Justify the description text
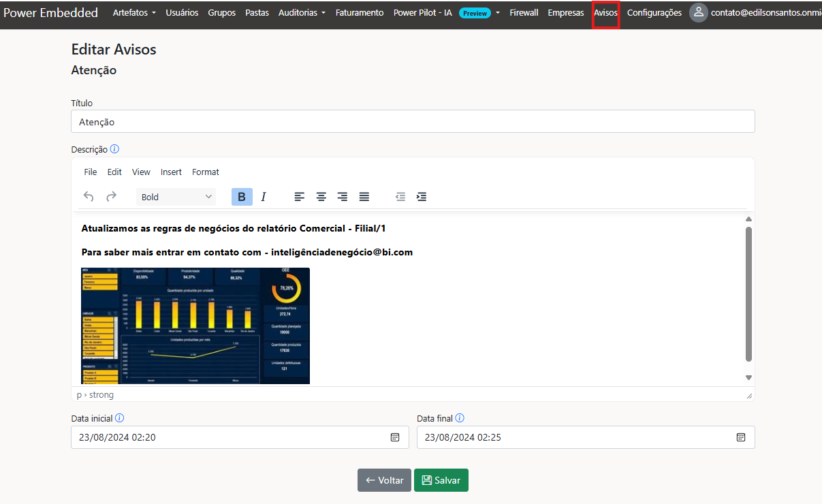The width and height of the screenshot is (822, 504). point(364,197)
